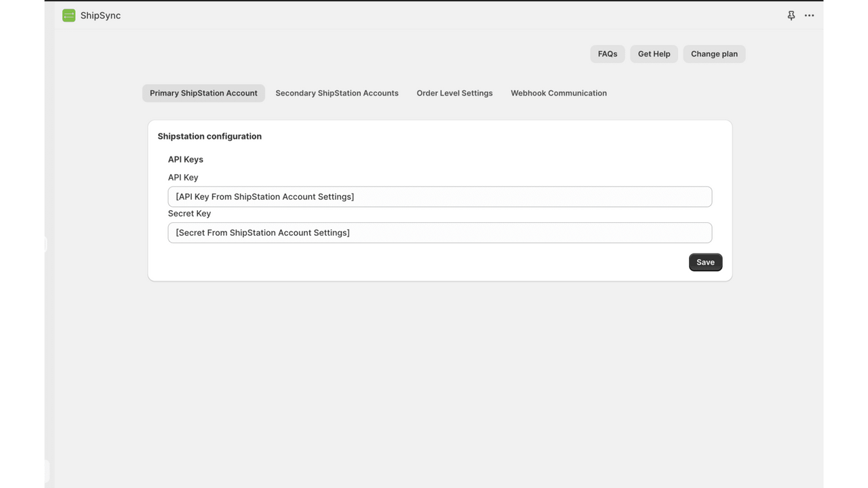Switch to Secondary ShipStation Accounts tab
The height and width of the screenshot is (488, 868).
(337, 93)
